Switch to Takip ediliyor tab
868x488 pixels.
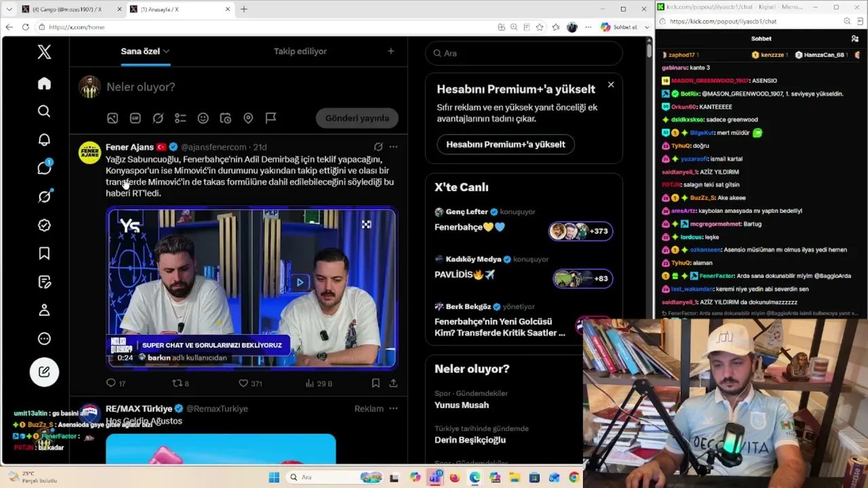[x=300, y=51]
